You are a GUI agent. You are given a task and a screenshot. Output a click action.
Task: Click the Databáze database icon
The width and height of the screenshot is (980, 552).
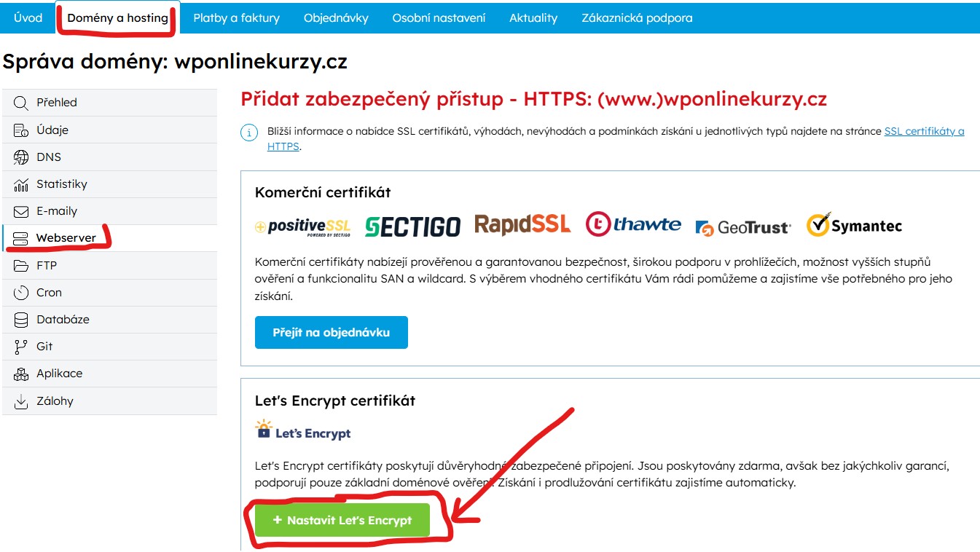(x=21, y=320)
